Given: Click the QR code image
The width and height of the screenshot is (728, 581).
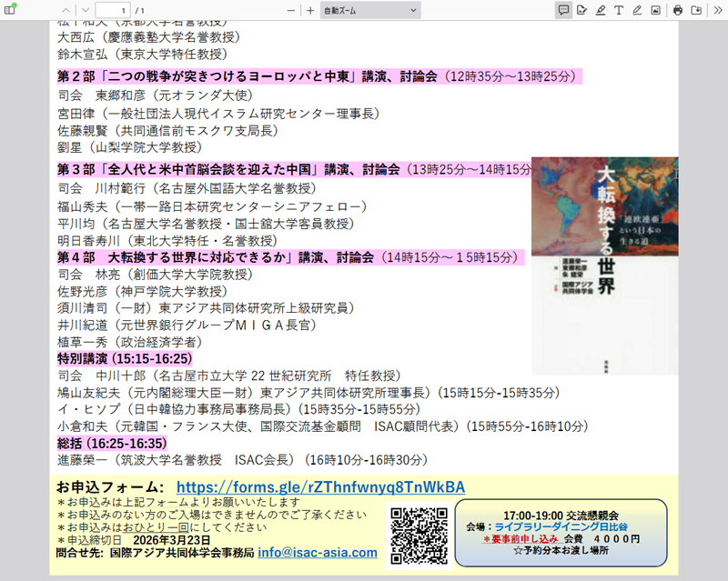Looking at the screenshot, I should pos(418,534).
